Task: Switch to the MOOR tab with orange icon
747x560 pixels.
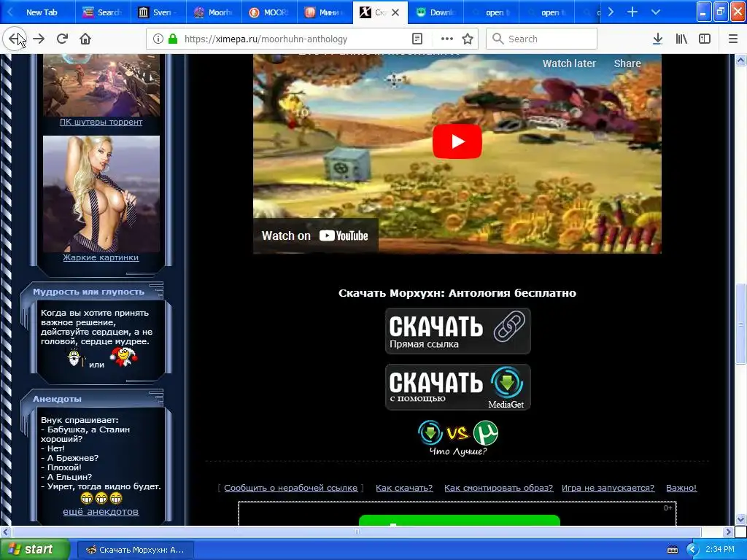Action: tap(269, 12)
